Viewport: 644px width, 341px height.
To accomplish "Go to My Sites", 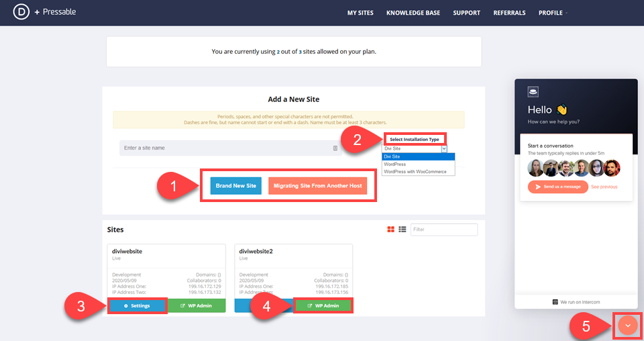I will pyautogui.click(x=360, y=13).
